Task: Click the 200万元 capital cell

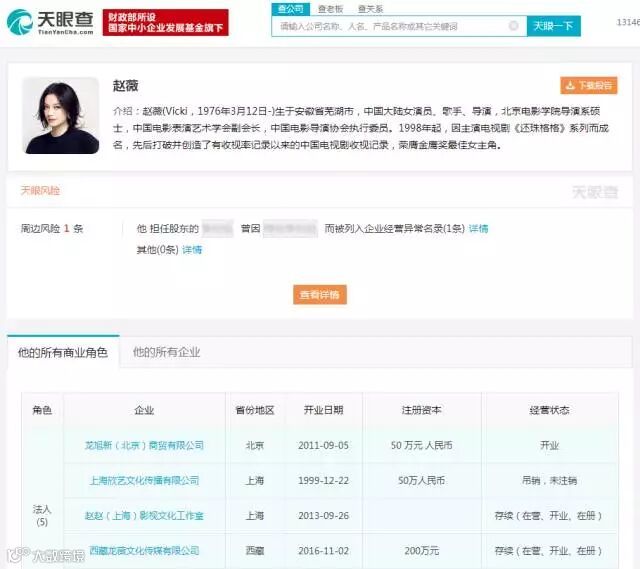Action: tap(422, 551)
